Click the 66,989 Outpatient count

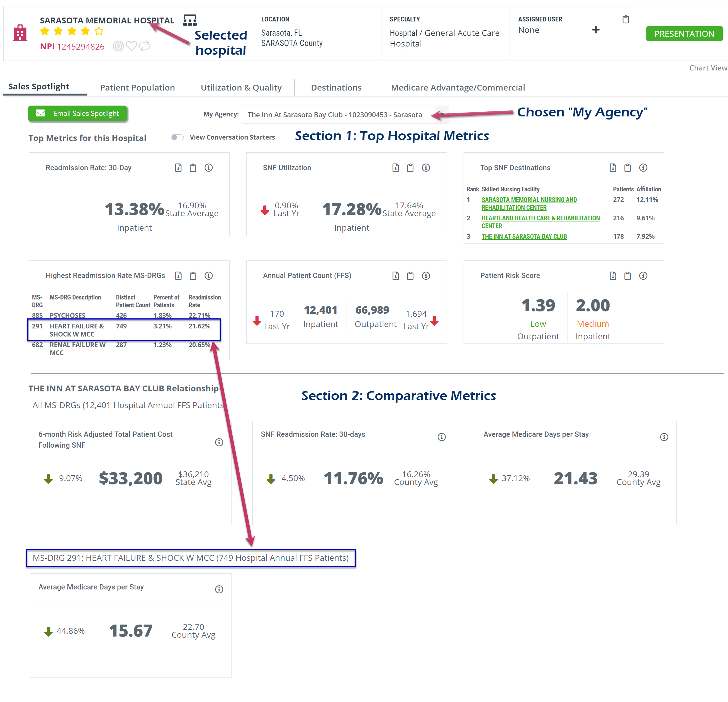[x=372, y=310]
